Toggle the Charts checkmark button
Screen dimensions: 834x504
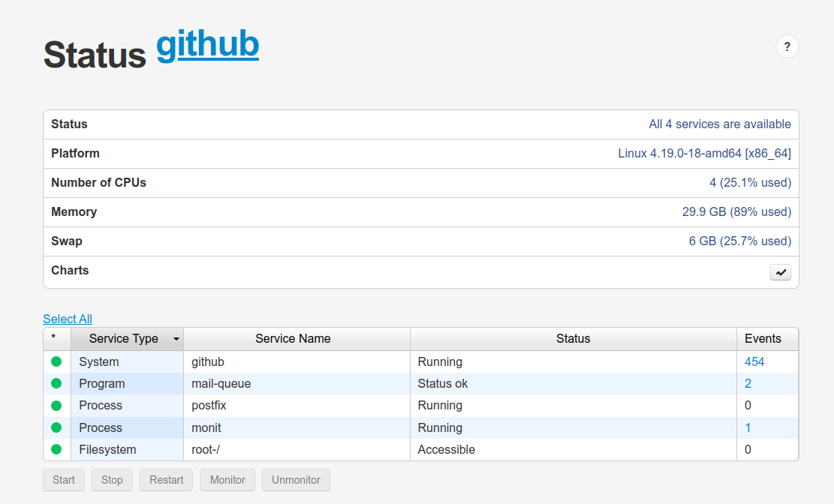pos(780,272)
